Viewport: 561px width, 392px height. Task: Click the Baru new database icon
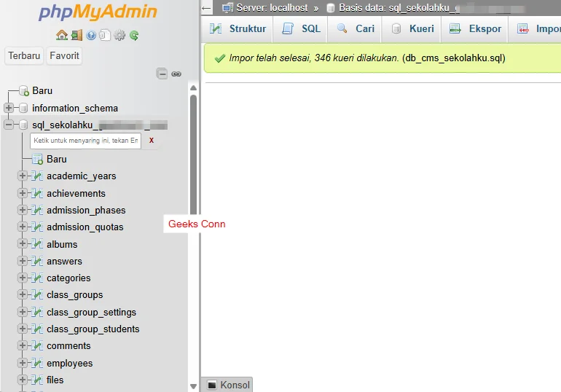pos(24,91)
